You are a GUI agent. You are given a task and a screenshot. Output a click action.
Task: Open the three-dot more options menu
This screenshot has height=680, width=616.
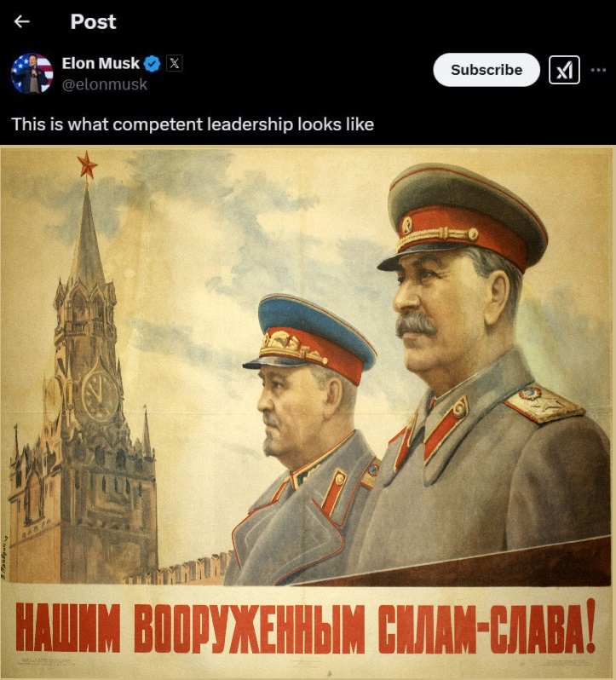598,70
